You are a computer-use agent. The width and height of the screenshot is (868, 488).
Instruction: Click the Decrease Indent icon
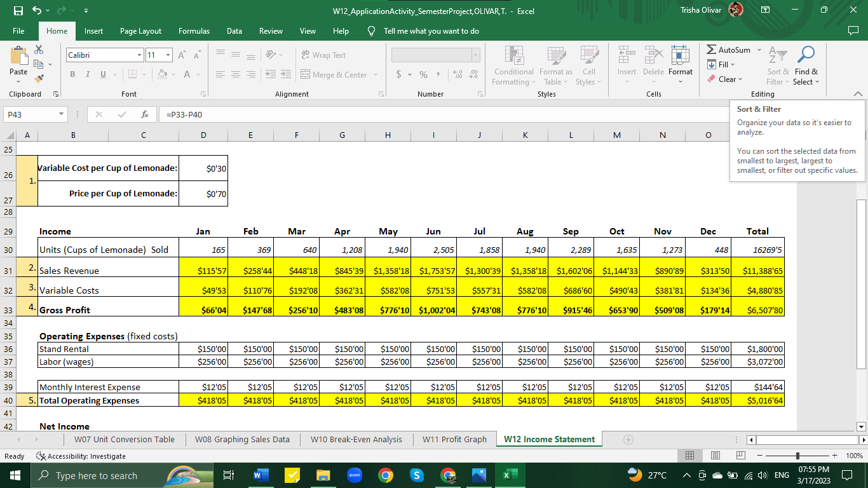269,74
